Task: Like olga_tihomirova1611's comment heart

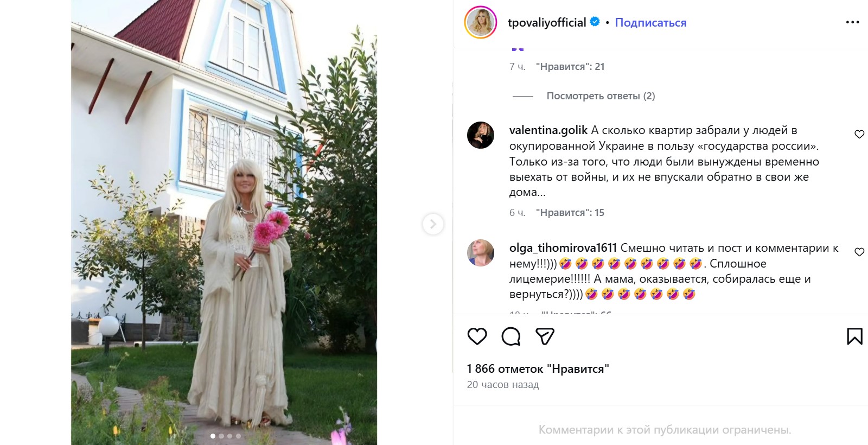Action: coord(859,252)
